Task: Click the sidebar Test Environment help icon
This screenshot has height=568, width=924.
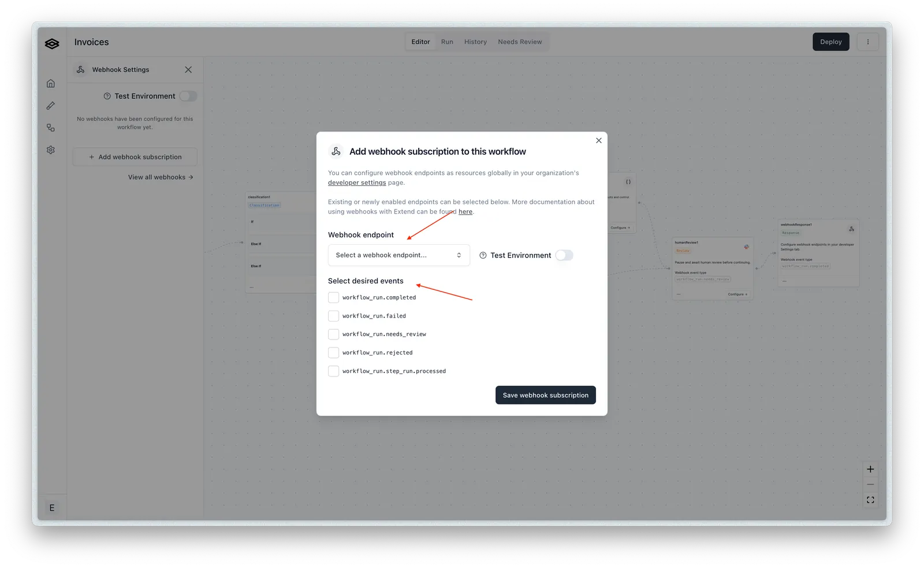Action: click(107, 96)
